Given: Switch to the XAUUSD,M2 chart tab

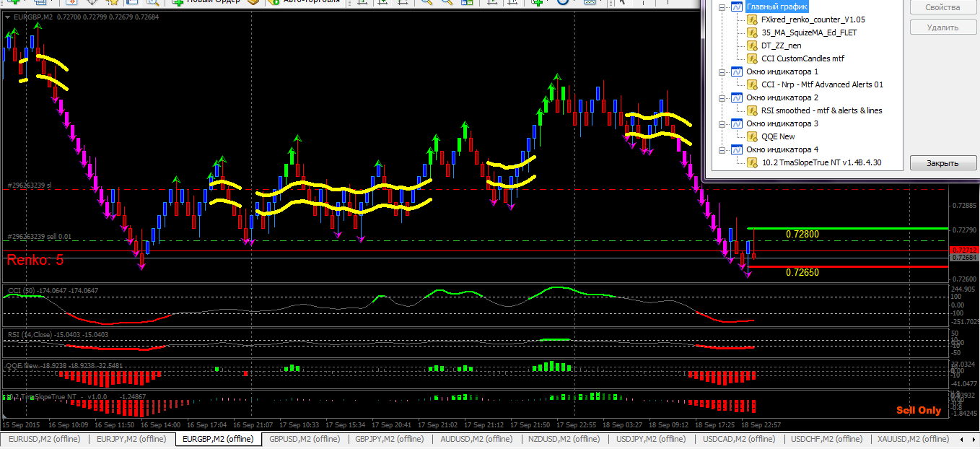Looking at the screenshot, I should (913, 439).
